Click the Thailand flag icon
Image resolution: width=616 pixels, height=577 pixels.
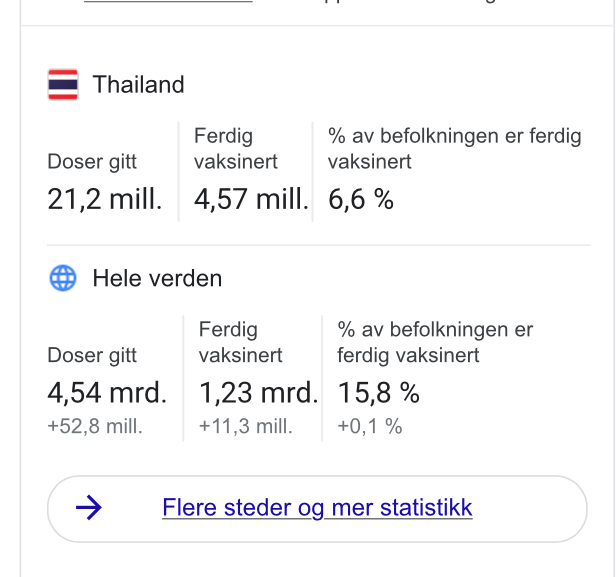point(63,85)
